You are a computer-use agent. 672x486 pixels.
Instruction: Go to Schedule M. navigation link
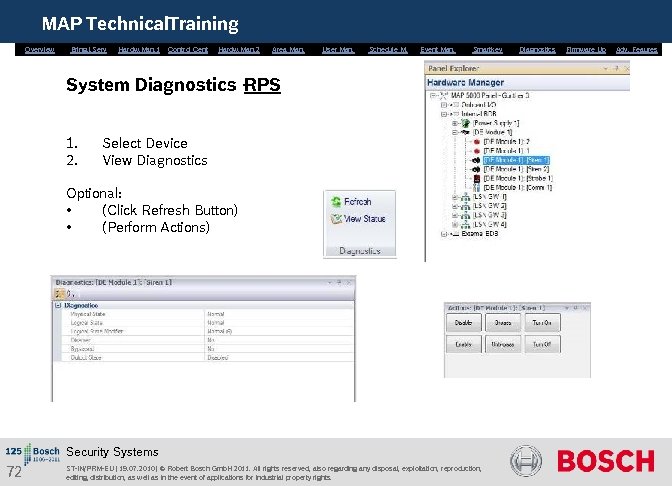388,50
